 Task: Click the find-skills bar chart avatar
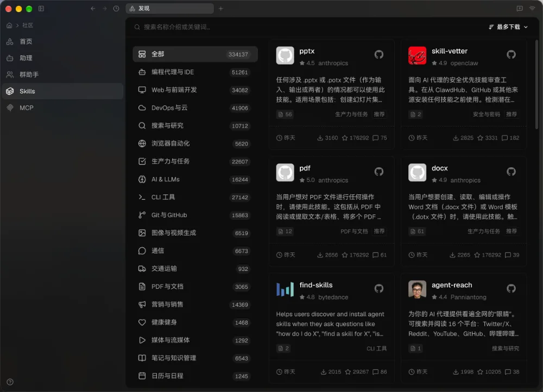[285, 289]
